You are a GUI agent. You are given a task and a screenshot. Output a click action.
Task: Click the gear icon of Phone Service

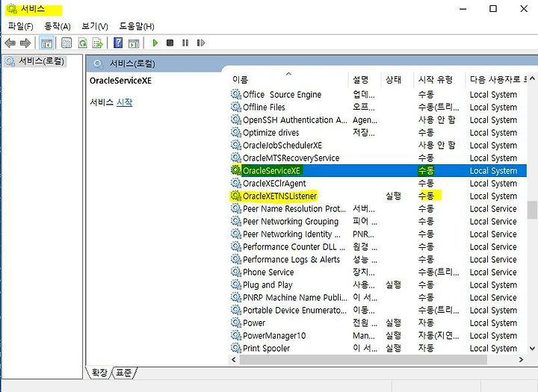click(235, 272)
